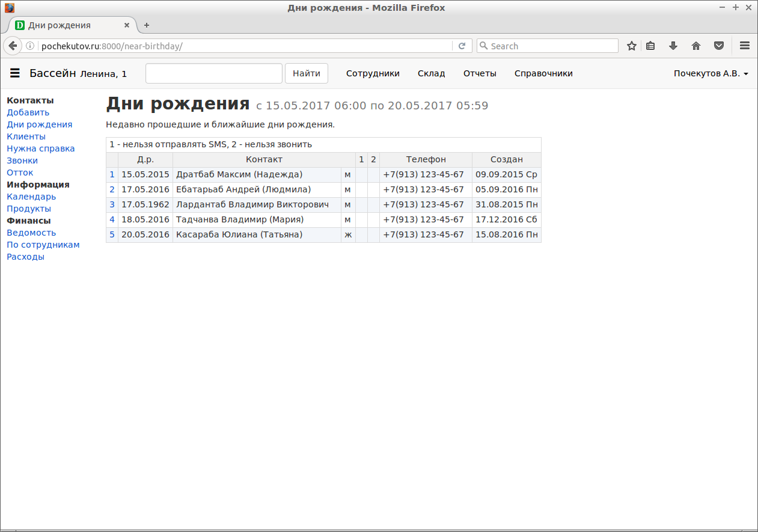Viewport: 758px width, 532px height.
Task: Click the created date 17.12.2016 Сб
Action: pyautogui.click(x=506, y=219)
